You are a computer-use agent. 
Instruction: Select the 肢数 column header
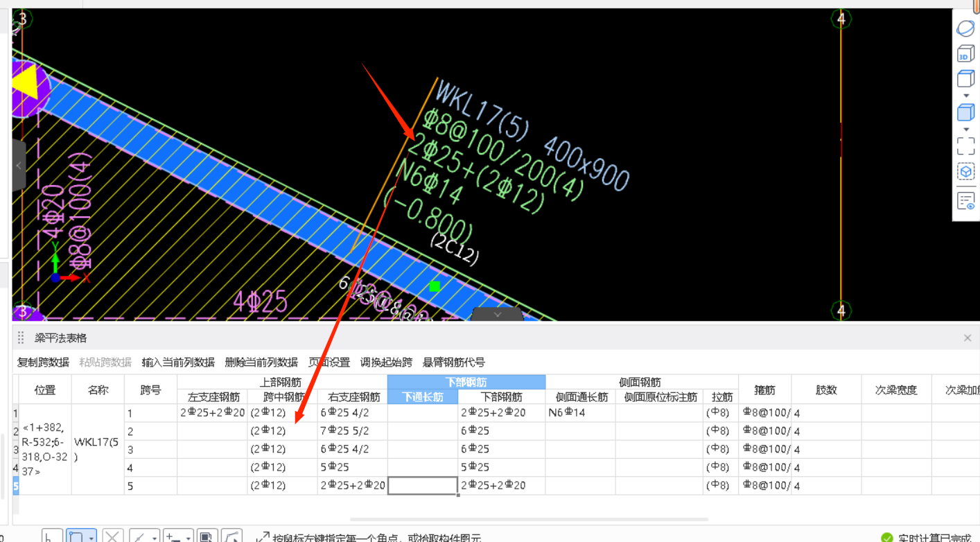coord(826,390)
